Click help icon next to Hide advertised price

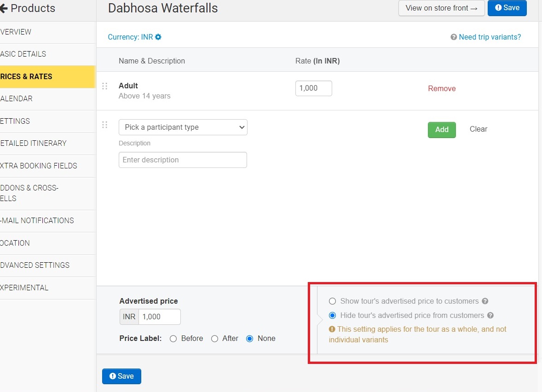(x=490, y=316)
